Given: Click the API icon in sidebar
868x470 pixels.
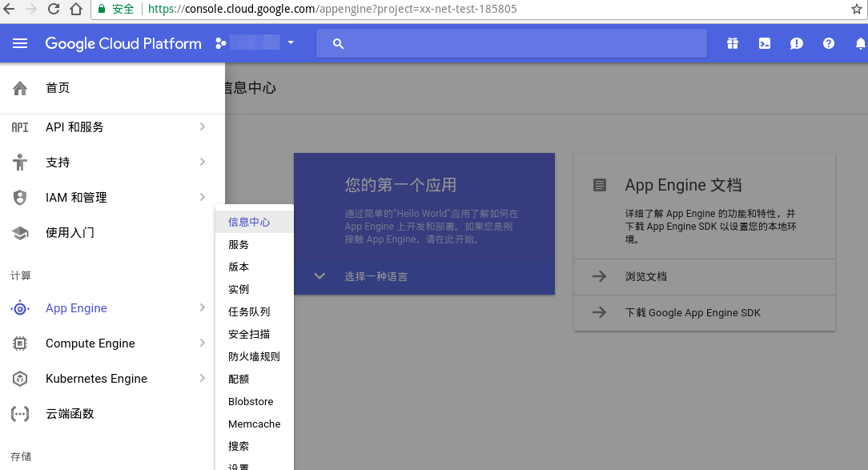Looking at the screenshot, I should point(20,127).
